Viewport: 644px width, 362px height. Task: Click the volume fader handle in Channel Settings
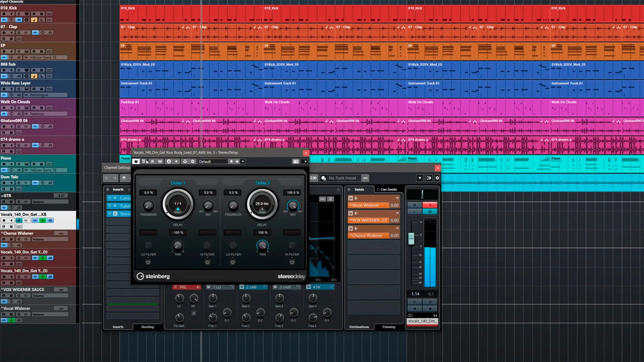(411, 238)
